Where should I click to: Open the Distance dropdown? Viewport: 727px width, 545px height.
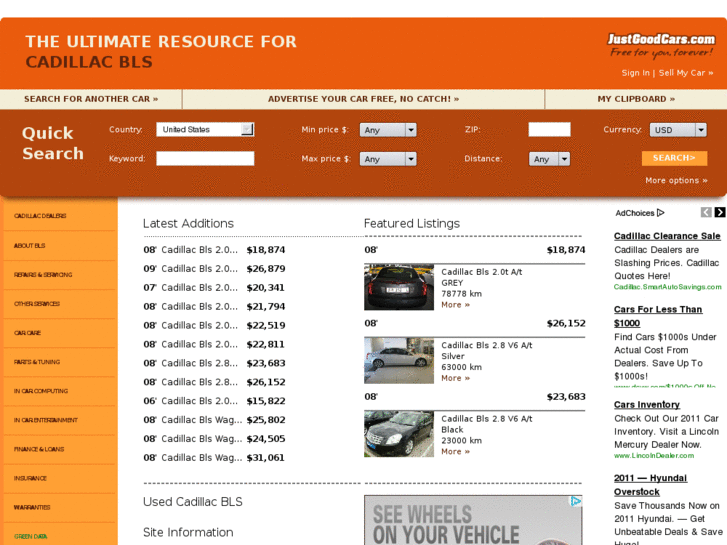549,159
